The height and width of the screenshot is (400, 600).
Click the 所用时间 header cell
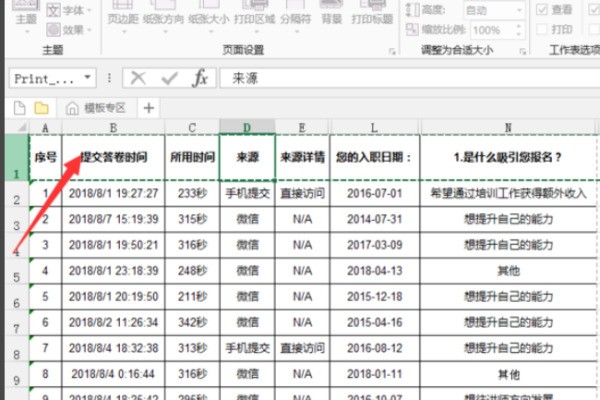192,157
